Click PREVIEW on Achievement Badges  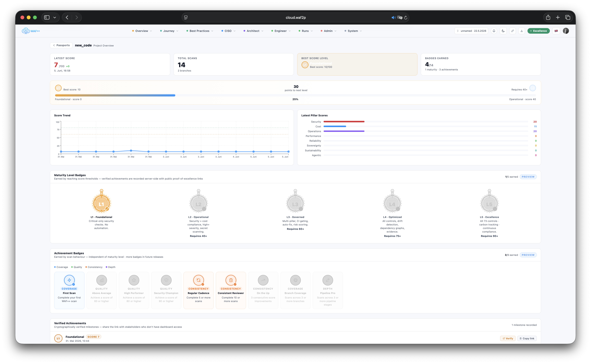[528, 255]
